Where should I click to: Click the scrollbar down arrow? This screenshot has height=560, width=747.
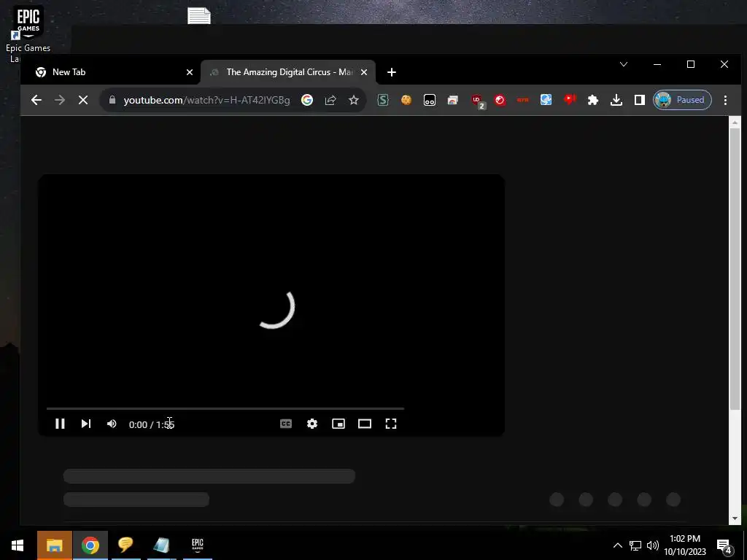point(735,518)
